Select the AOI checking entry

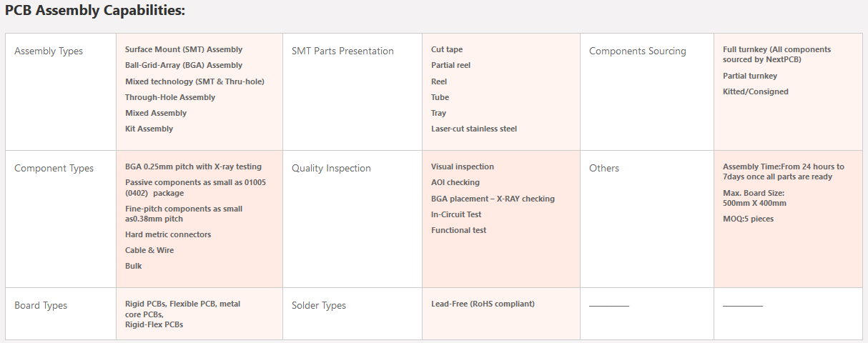(x=455, y=182)
